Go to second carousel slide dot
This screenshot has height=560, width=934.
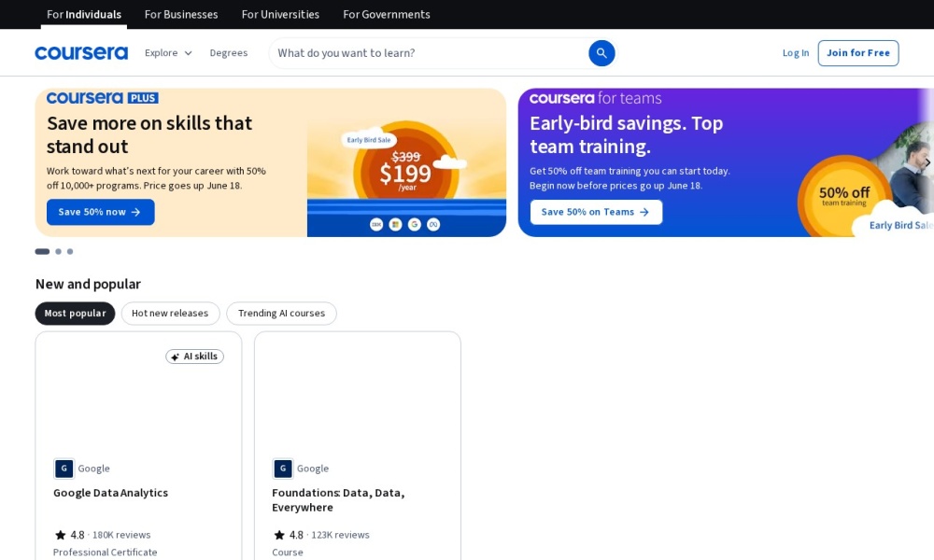(x=58, y=251)
